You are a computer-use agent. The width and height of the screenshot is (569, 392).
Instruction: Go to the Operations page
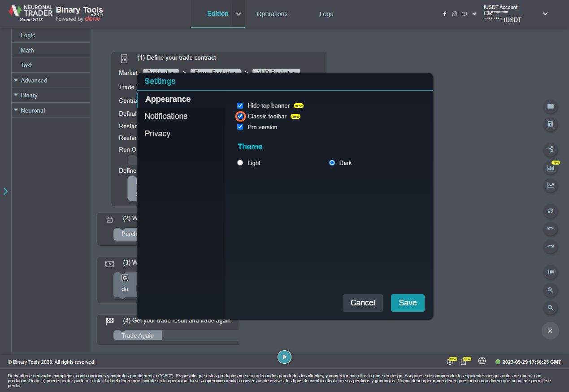tap(272, 14)
